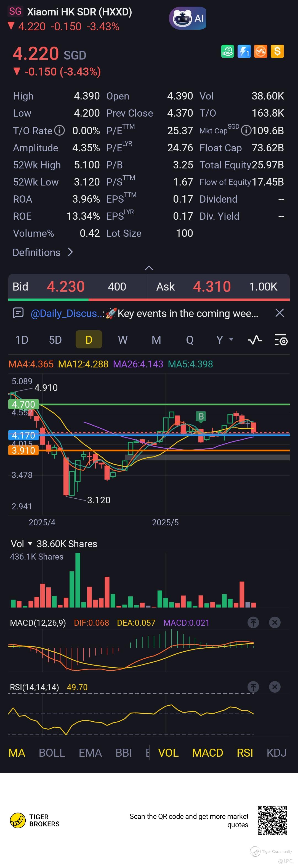Tap the SG market badge
This screenshot has width=298, height=868.
pyautogui.click(x=15, y=12)
